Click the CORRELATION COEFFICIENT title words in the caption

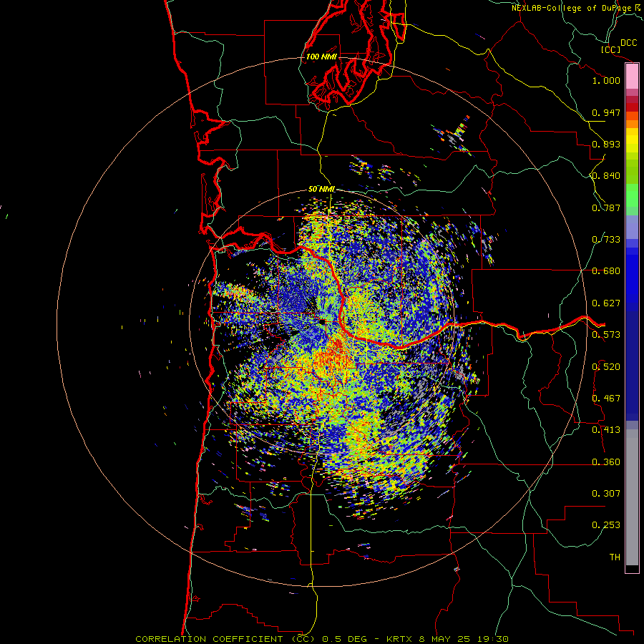[209, 639]
